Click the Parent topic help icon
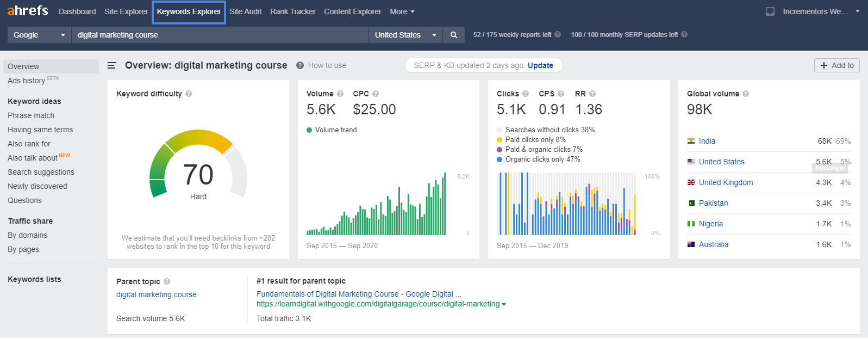This screenshot has width=868, height=338. tap(167, 281)
